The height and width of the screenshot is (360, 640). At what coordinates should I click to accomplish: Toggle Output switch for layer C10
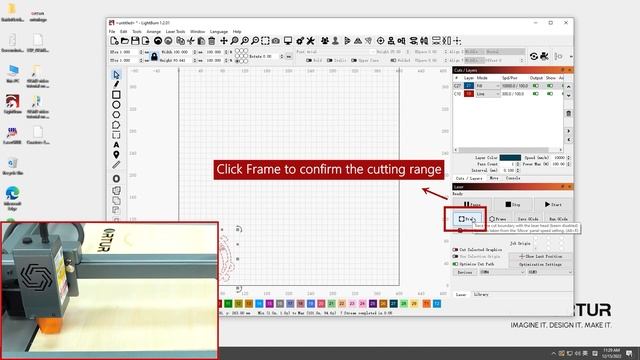536,94
